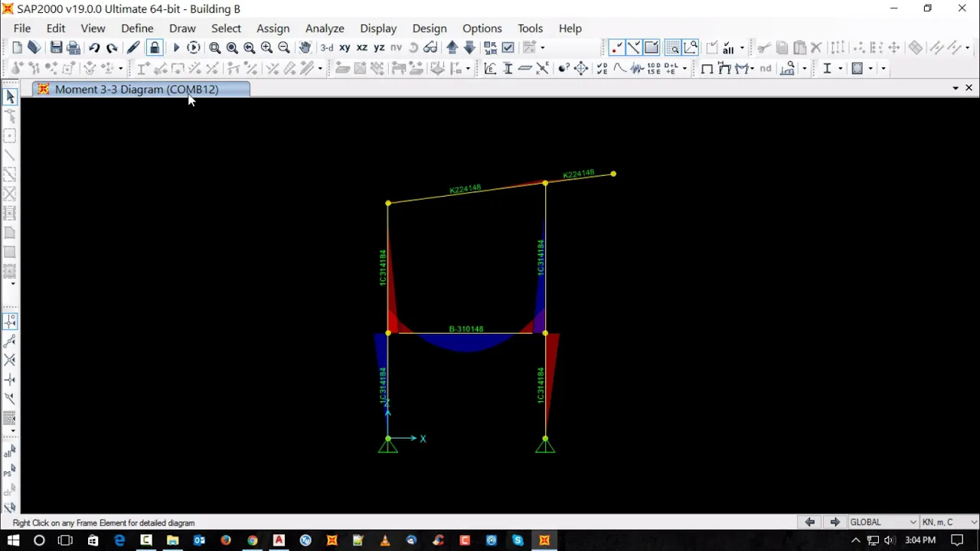Click the right pinned support triangle
Screen dimensions: 980x551
545,445
